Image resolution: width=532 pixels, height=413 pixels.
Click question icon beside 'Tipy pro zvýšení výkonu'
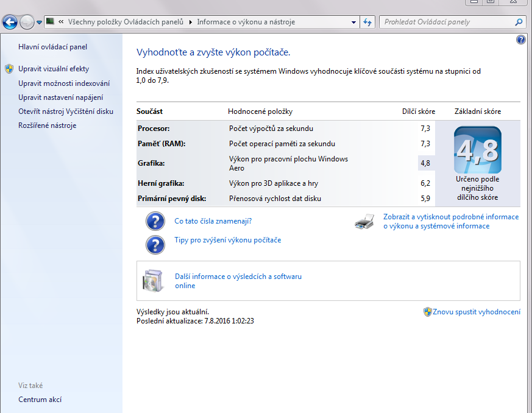pyautogui.click(x=155, y=244)
